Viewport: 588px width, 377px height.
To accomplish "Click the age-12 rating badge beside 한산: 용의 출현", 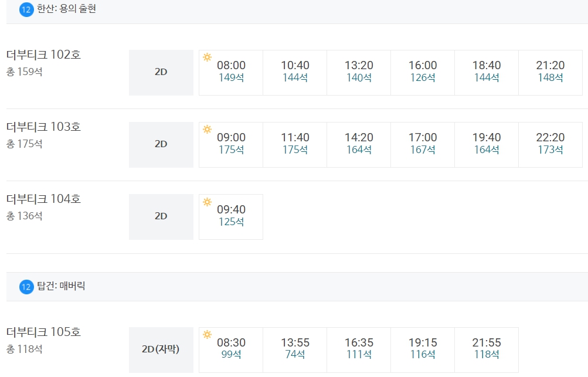I will [x=26, y=9].
